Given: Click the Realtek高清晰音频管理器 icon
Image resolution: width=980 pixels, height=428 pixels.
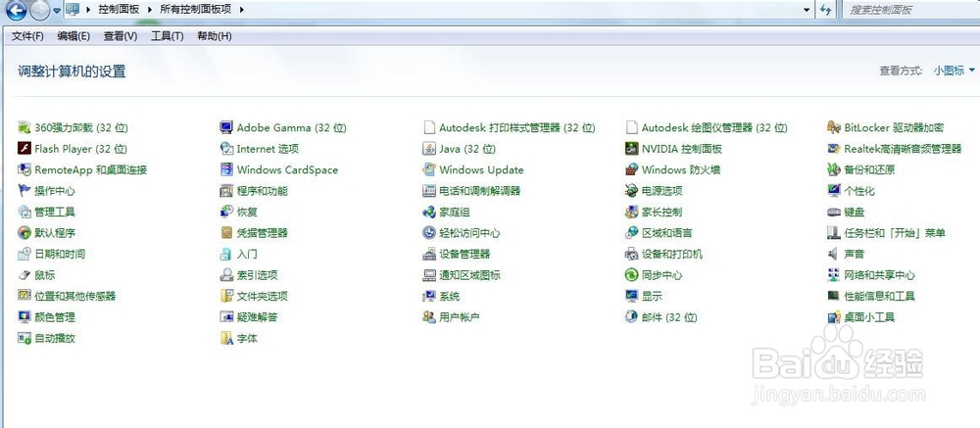Looking at the screenshot, I should click(x=834, y=149).
